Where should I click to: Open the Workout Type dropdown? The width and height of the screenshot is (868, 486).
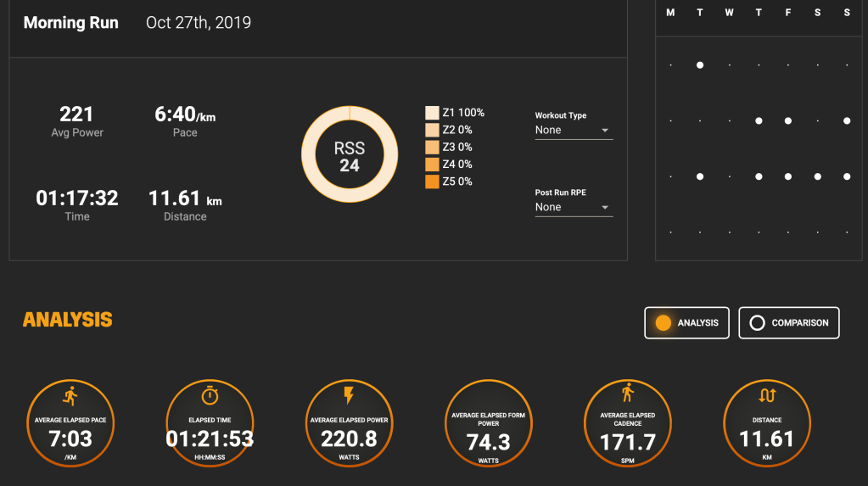tap(574, 130)
